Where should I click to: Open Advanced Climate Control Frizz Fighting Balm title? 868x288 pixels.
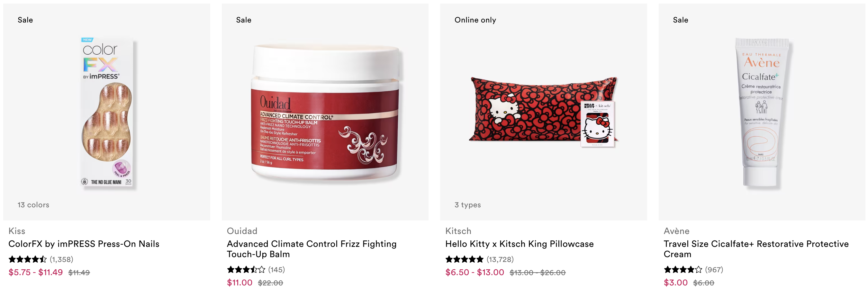[312, 248]
